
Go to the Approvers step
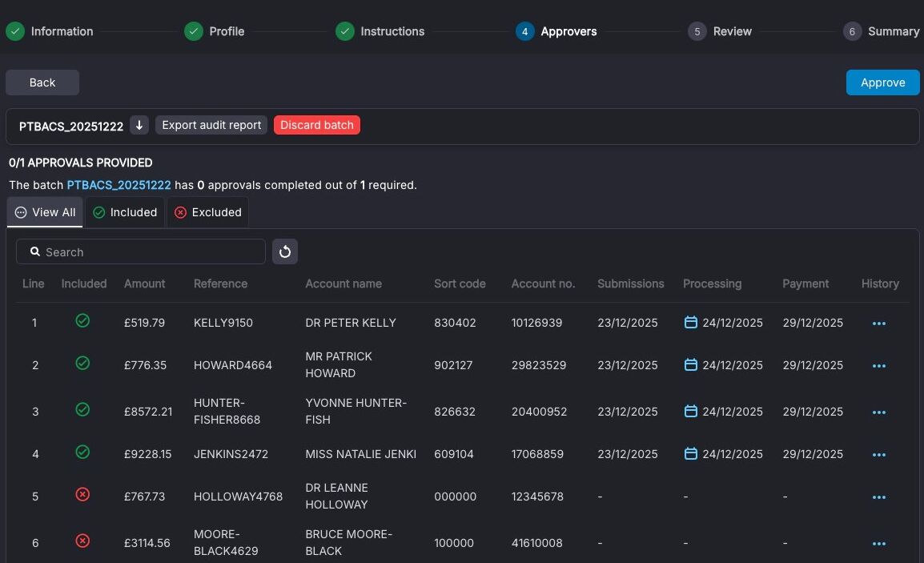[556, 31]
